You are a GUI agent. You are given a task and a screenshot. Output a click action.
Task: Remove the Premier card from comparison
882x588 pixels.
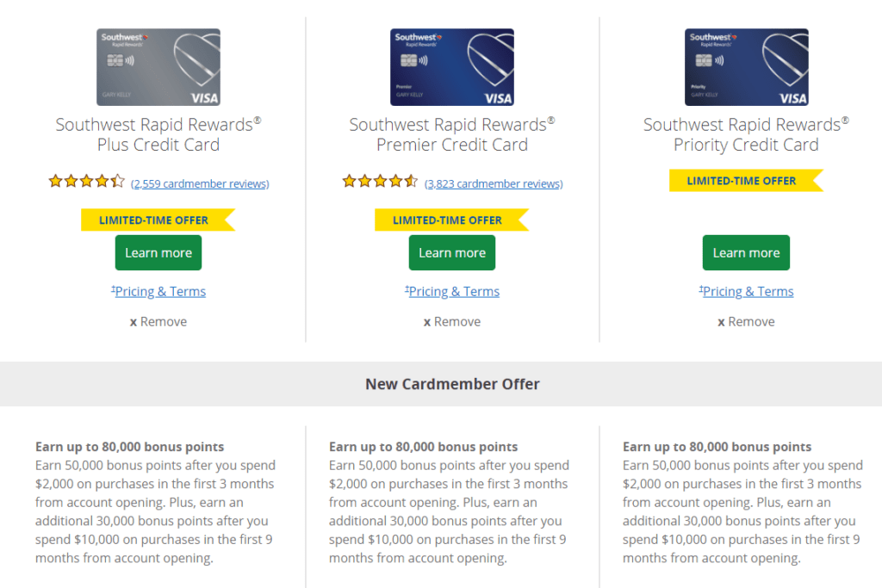[452, 321]
